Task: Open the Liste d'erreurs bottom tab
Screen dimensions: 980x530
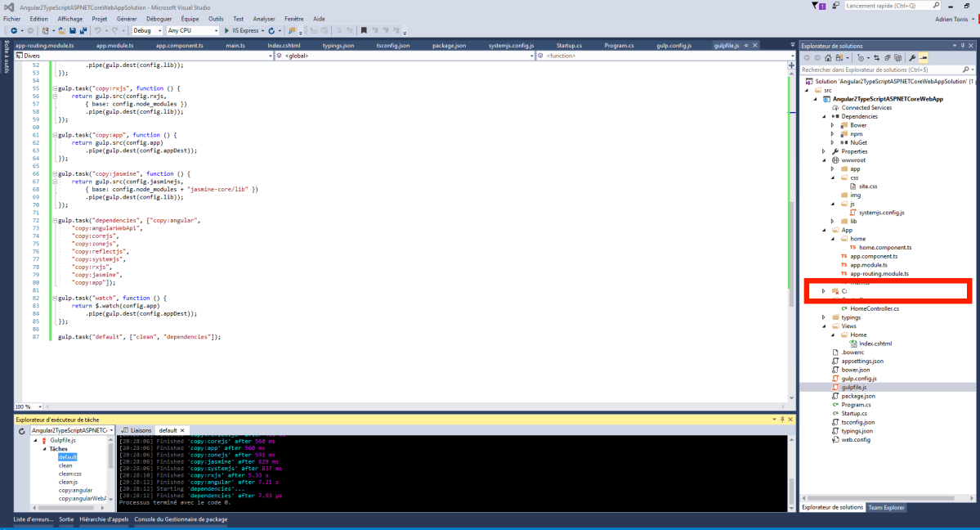Action: tap(34, 519)
